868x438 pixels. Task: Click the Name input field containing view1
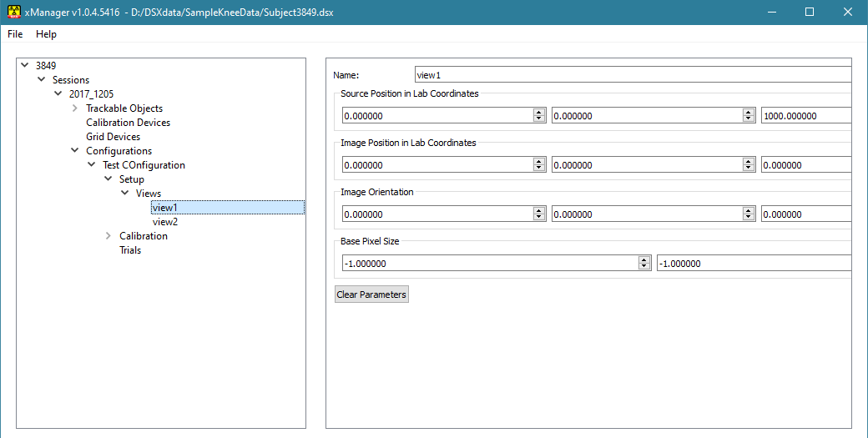tap(633, 74)
